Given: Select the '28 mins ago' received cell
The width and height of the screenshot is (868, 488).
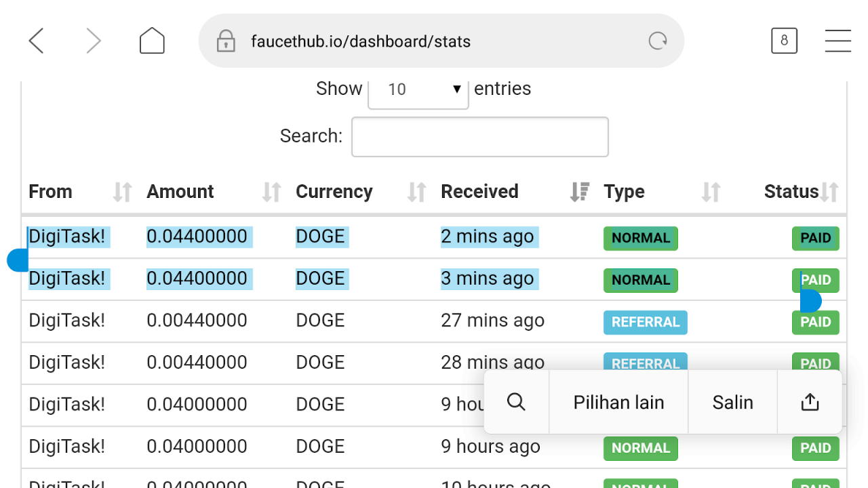Looking at the screenshot, I should 493,363.
